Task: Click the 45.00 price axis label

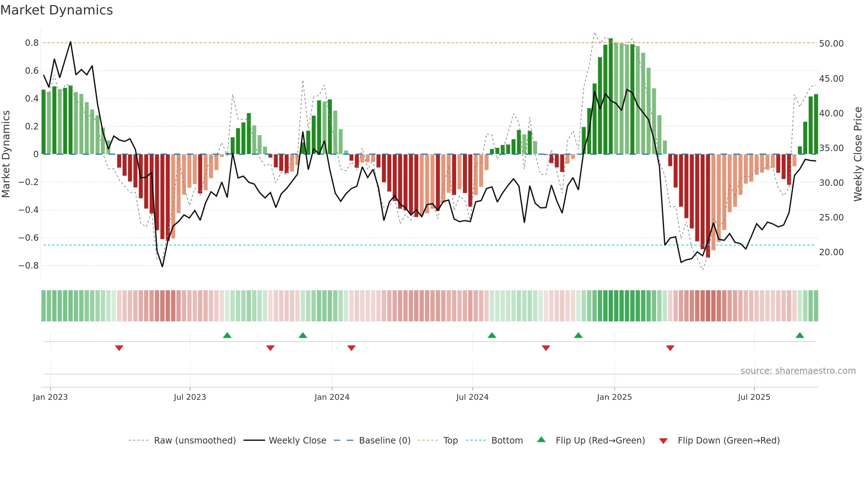Action: pos(831,78)
